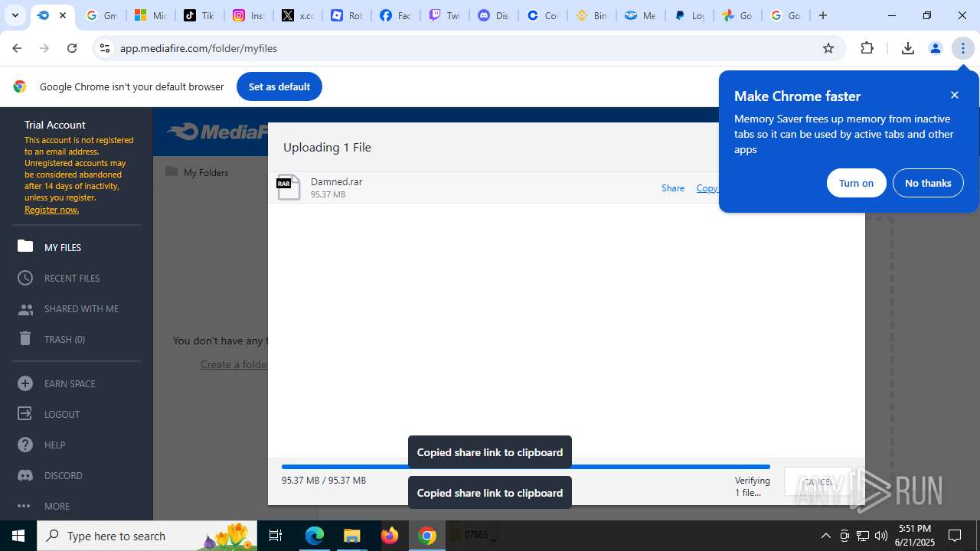Click the Windows taskbar search box
The image size is (980, 551).
pos(149,536)
